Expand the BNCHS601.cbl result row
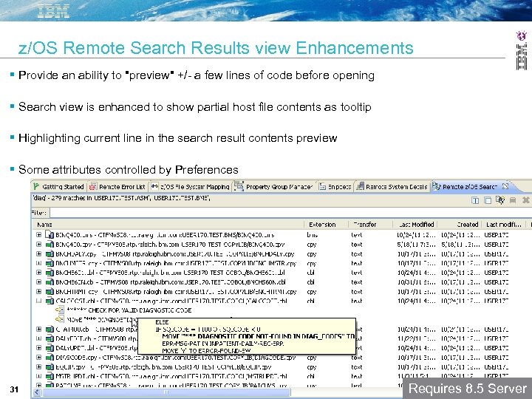The image size is (532, 399). coord(38,273)
